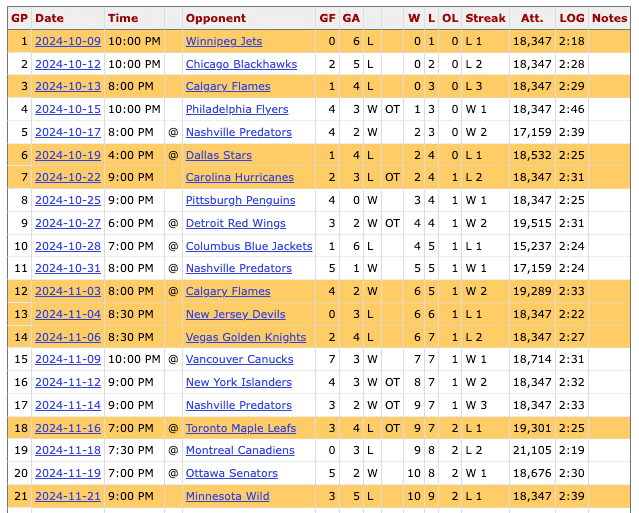This screenshot has height=513, width=639.
Task: Open the New Jersey Devils link
Action: [x=235, y=314]
